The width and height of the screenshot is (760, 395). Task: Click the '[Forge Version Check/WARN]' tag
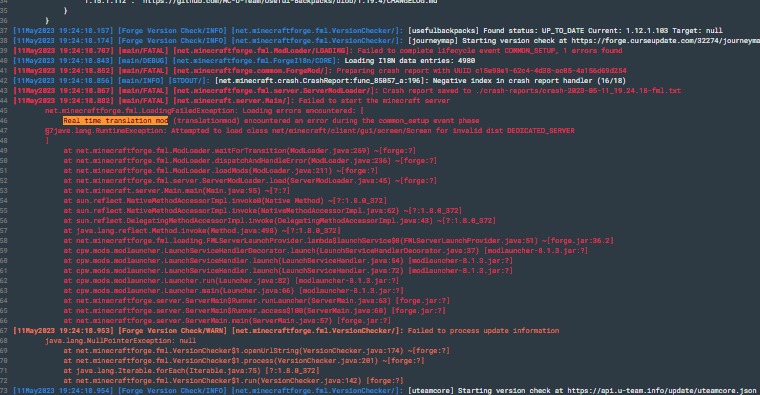172,331
